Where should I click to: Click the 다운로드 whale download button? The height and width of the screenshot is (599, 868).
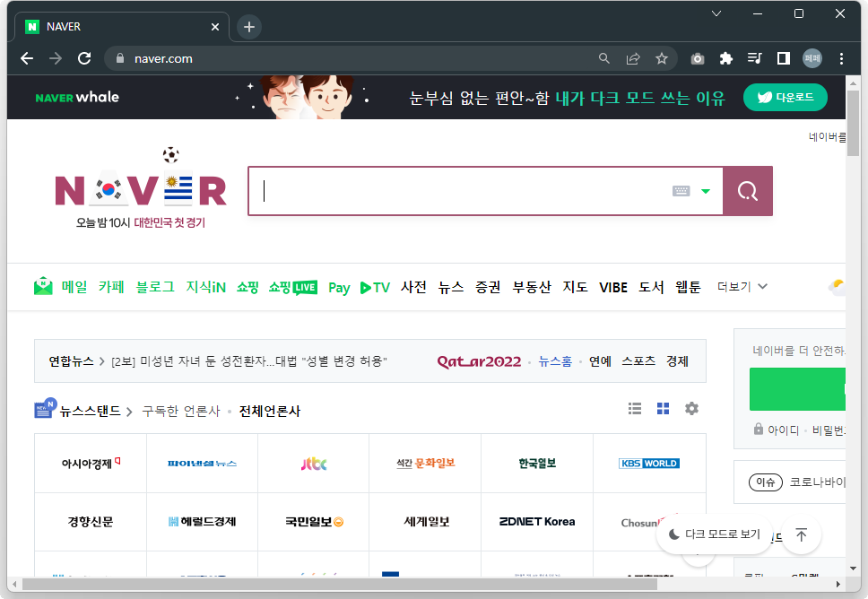click(785, 97)
